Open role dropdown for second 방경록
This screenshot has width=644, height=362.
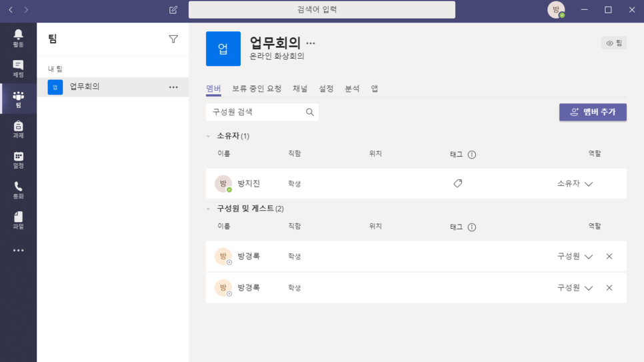(x=575, y=287)
